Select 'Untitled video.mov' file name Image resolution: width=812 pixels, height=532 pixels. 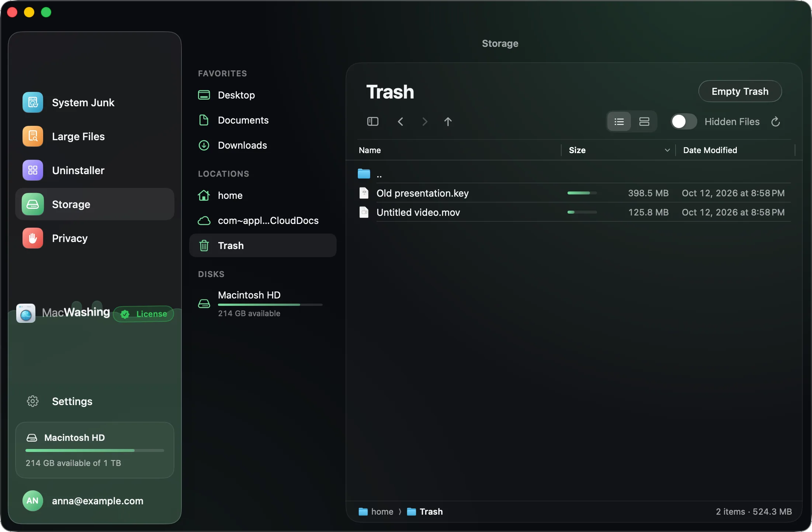click(418, 212)
